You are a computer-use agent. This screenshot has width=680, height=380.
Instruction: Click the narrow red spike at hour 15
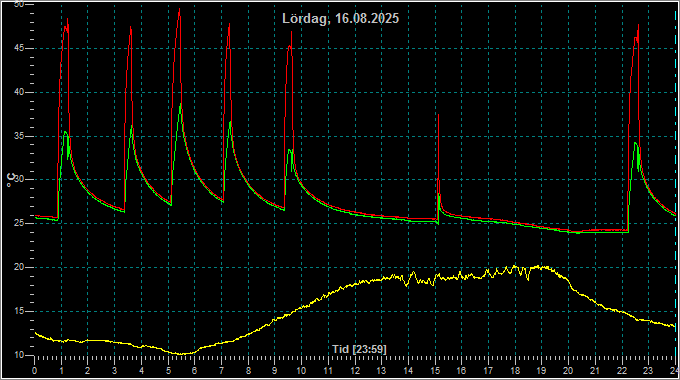click(438, 115)
